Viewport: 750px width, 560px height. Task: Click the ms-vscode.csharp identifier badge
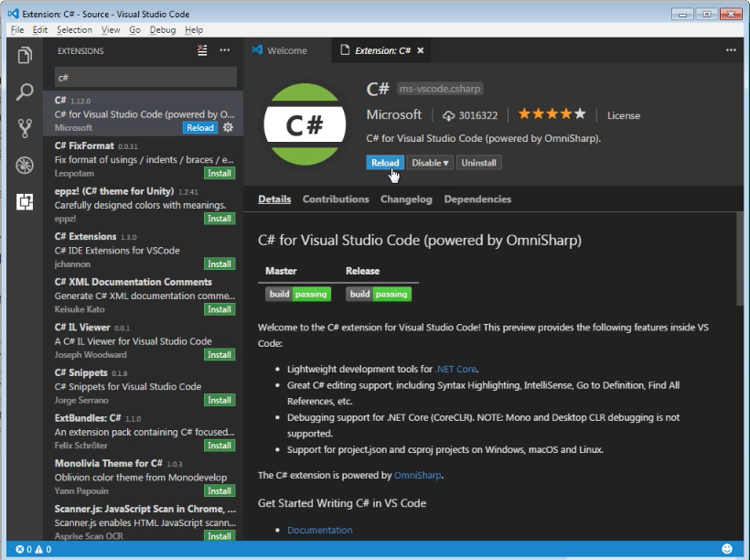tap(440, 89)
